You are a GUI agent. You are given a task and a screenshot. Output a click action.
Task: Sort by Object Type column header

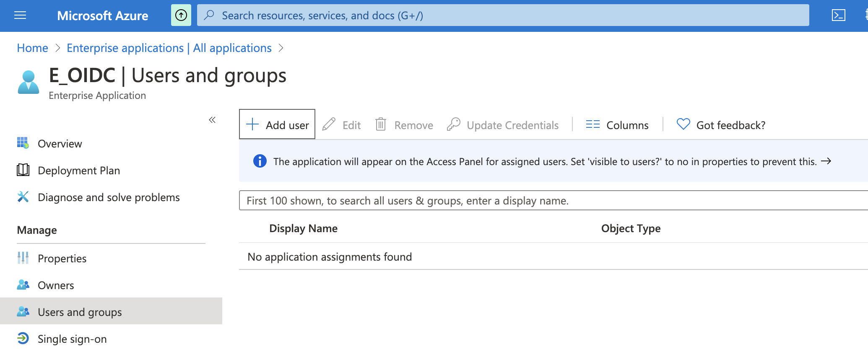(631, 228)
